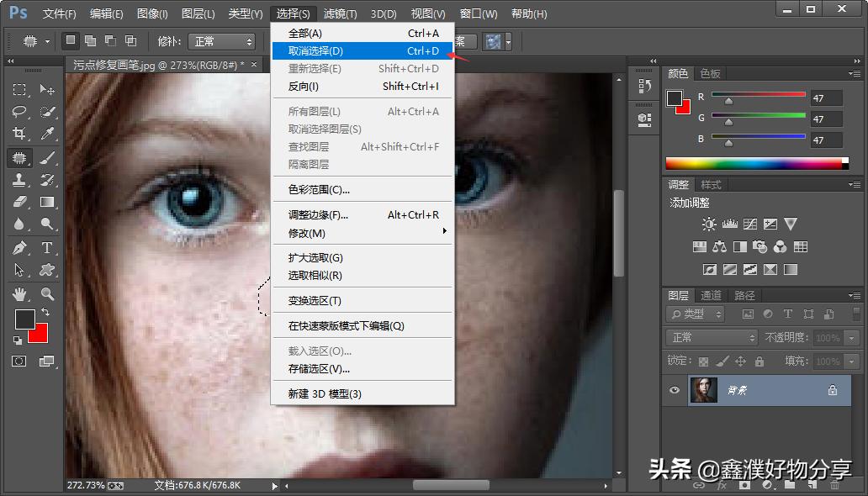868x496 pixels.
Task: Choose the Lasso tool
Action: pyautogui.click(x=19, y=112)
